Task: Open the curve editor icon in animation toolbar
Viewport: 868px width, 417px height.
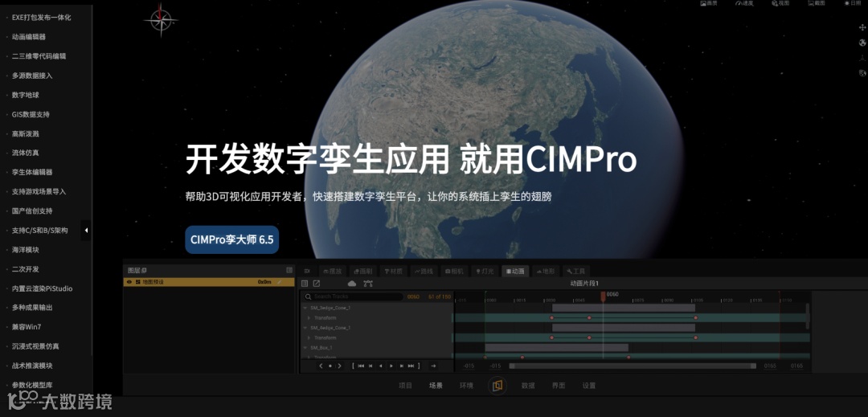Action: pos(368,284)
